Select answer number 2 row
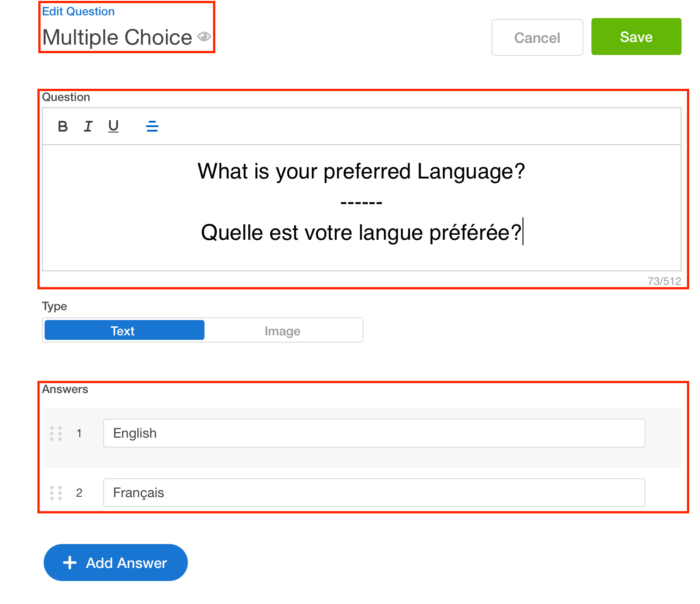This screenshot has height=604, width=700. [363, 493]
